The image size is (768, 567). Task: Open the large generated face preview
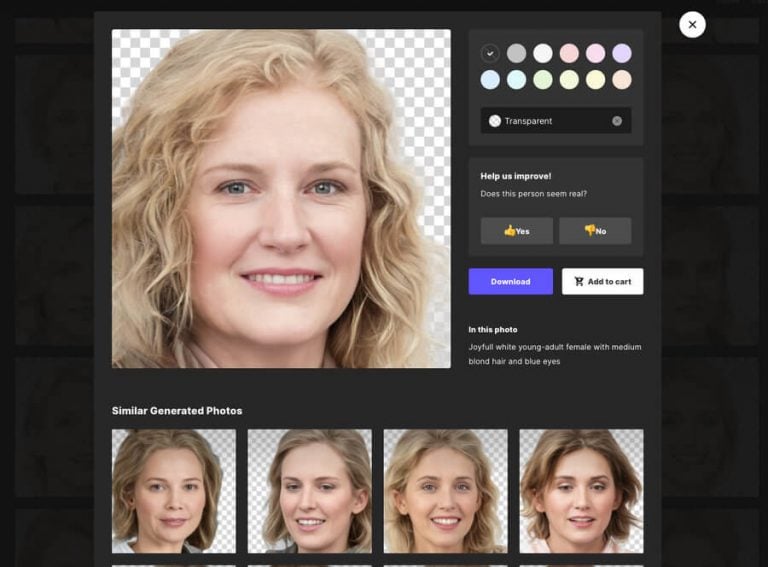(x=281, y=198)
